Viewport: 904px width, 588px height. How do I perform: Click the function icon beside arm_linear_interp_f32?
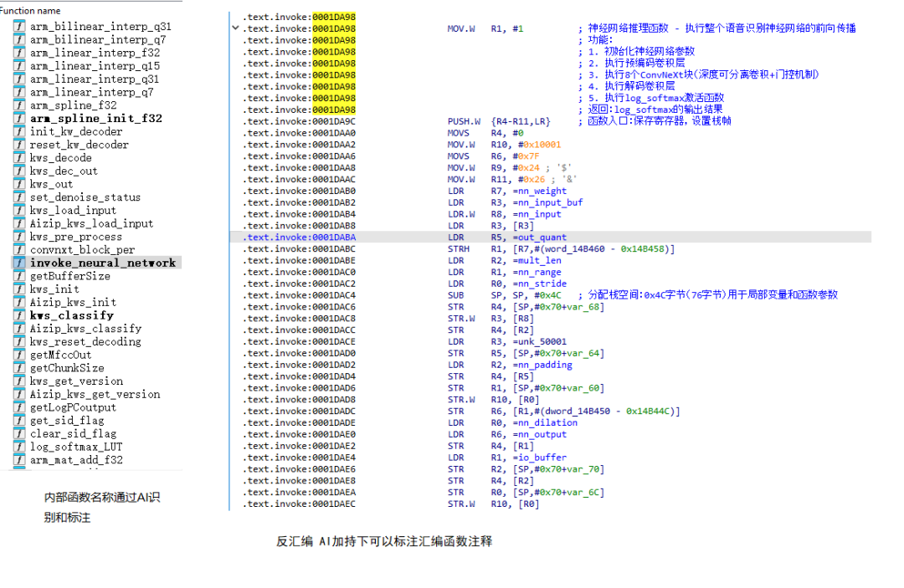19,53
